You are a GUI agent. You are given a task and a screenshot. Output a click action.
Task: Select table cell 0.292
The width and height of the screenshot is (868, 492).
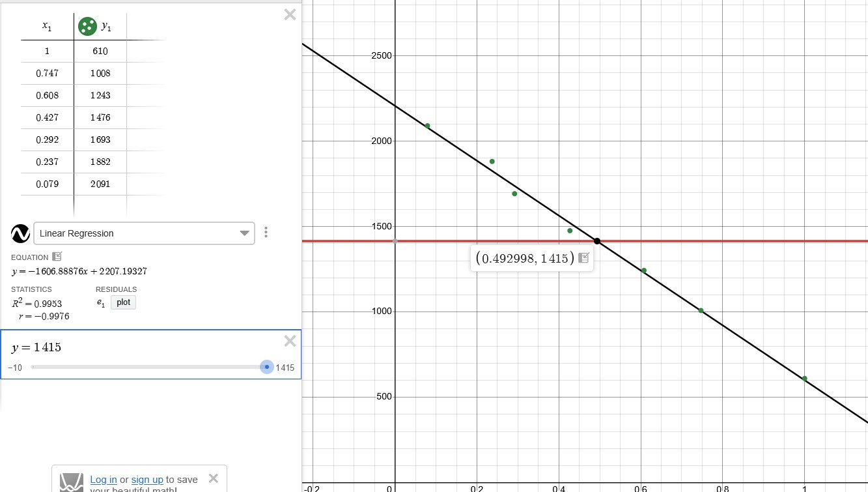tap(47, 140)
